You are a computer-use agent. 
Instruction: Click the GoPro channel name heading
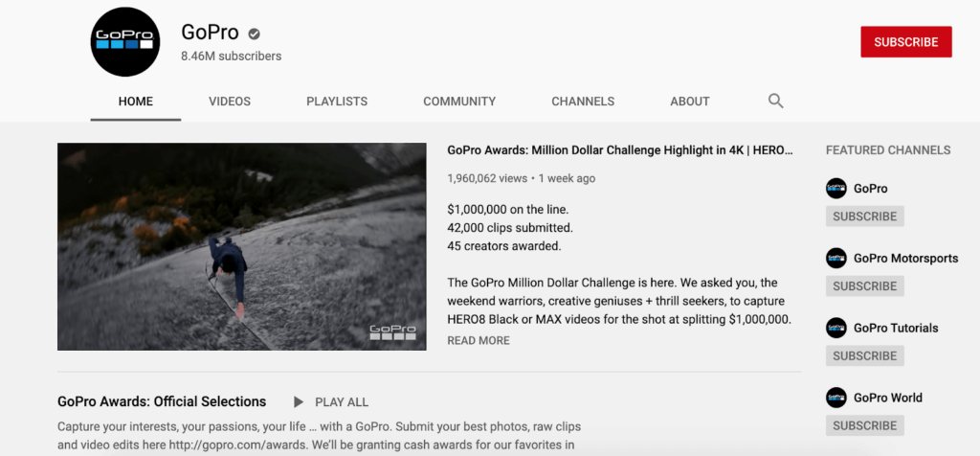[210, 32]
